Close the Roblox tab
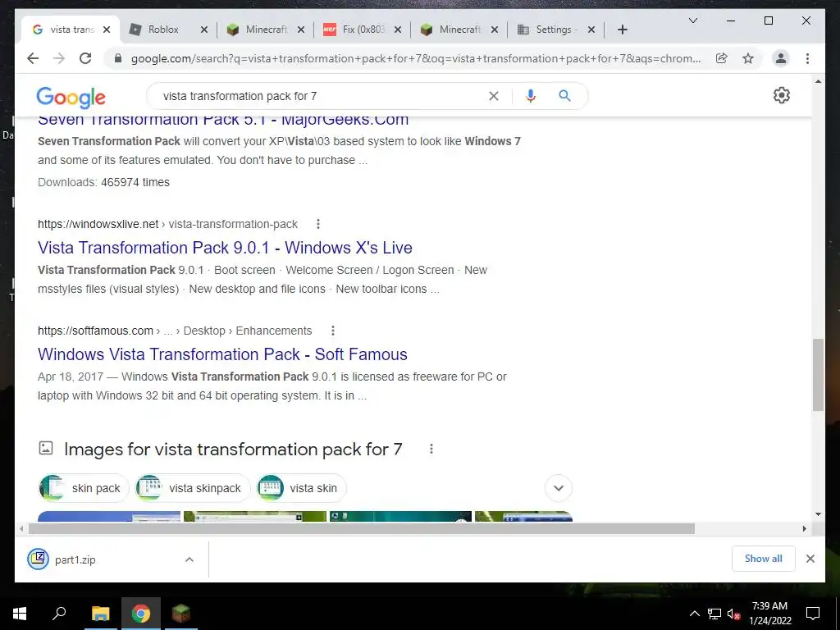Image resolution: width=840 pixels, height=630 pixels. [203, 30]
